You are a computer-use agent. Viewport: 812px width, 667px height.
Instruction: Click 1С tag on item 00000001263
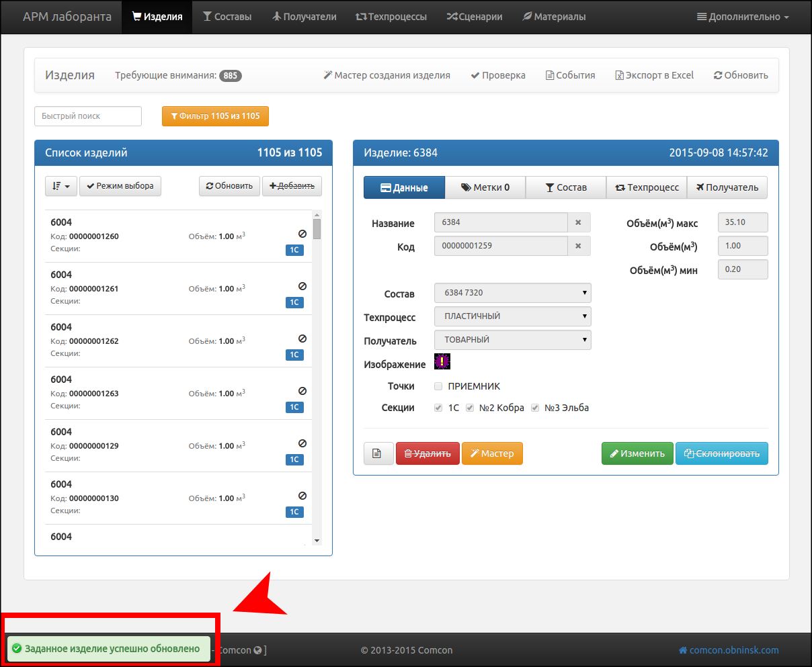(294, 407)
